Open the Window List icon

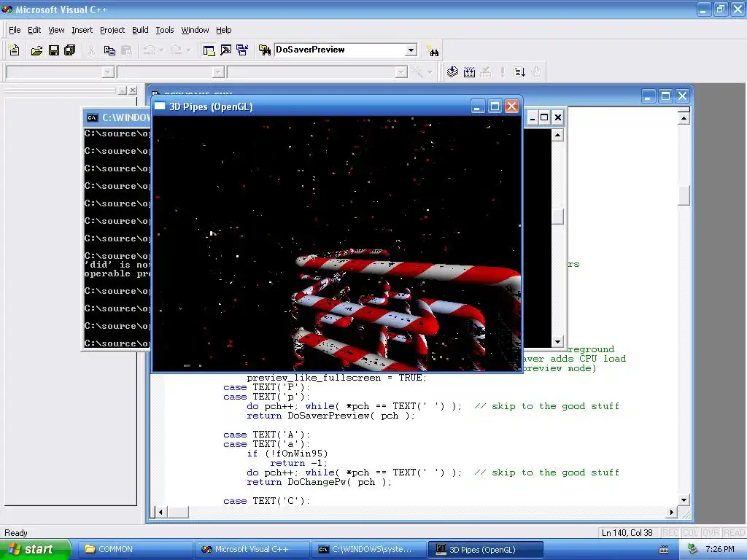[242, 50]
